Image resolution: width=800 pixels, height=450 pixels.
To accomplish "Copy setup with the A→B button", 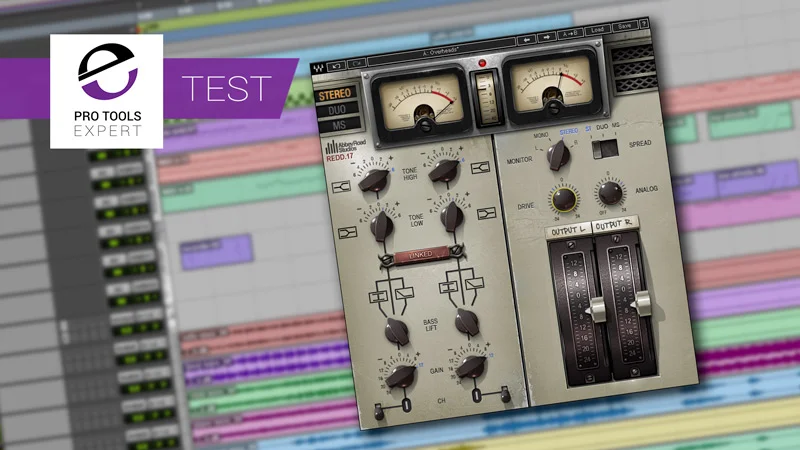I will pyautogui.click(x=570, y=34).
